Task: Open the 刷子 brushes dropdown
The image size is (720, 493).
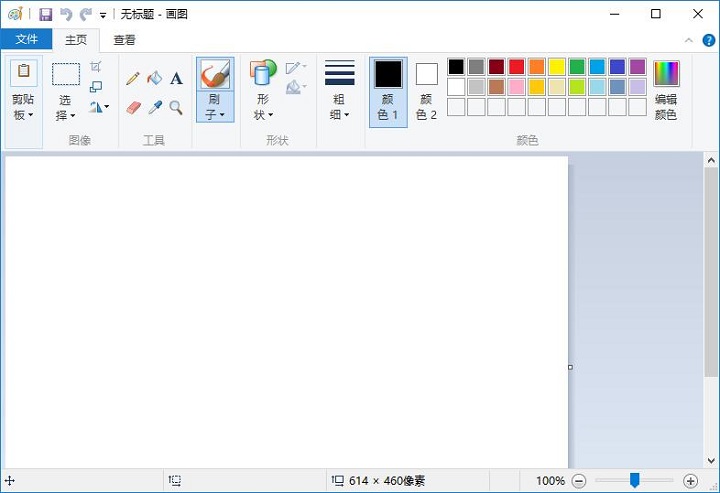Action: click(215, 108)
